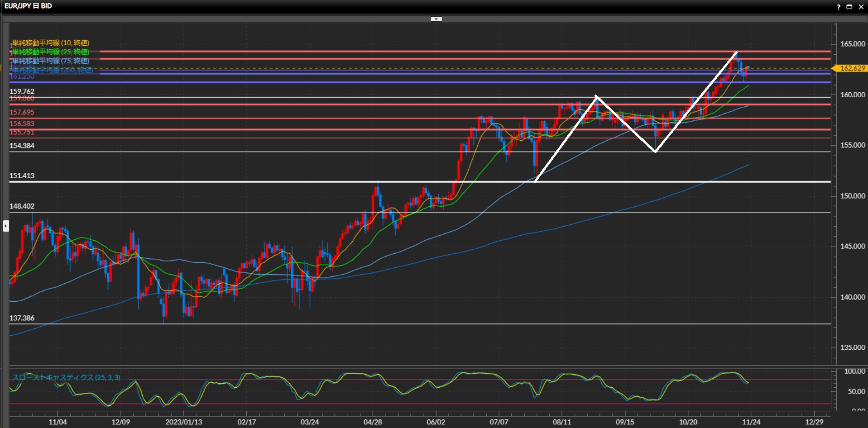868x428 pixels.
Task: Click the EUR/JPY BID title text
Action: 28,6
